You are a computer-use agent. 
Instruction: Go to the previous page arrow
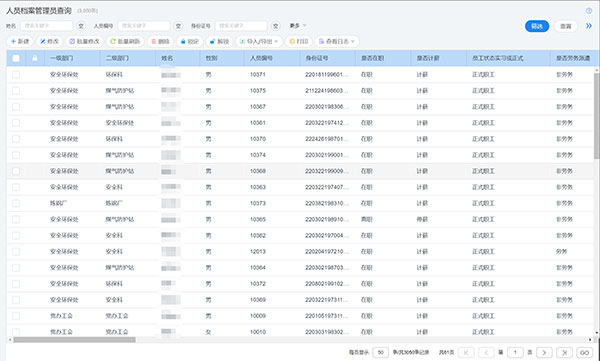click(486, 352)
